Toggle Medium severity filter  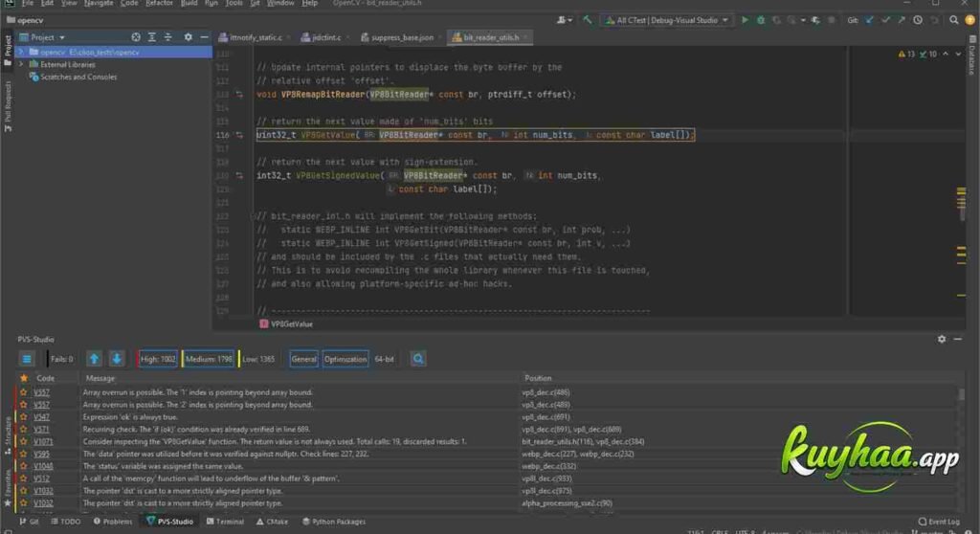208,359
